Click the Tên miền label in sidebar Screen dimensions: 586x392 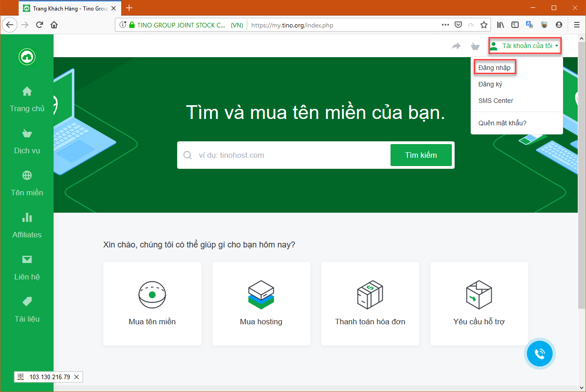27,193
